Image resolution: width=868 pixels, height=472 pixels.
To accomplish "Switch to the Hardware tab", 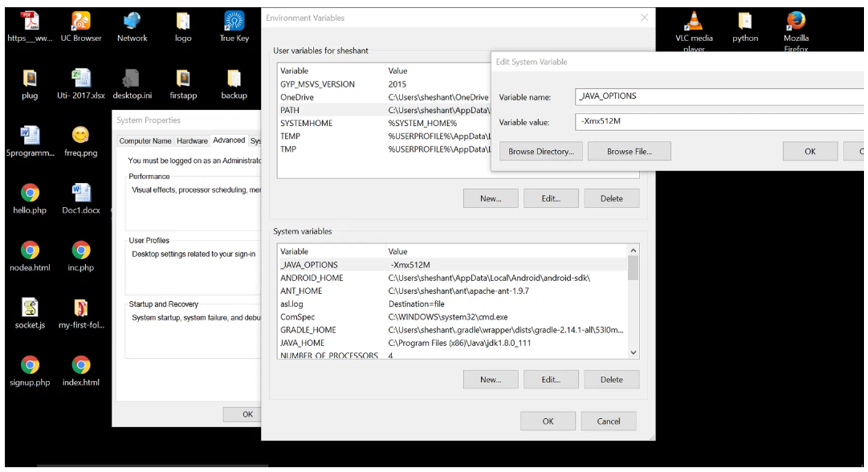I will tap(192, 140).
